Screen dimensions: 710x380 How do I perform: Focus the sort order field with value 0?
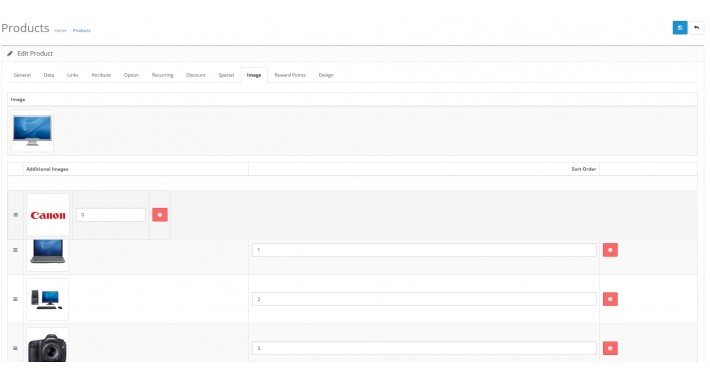[x=111, y=215]
